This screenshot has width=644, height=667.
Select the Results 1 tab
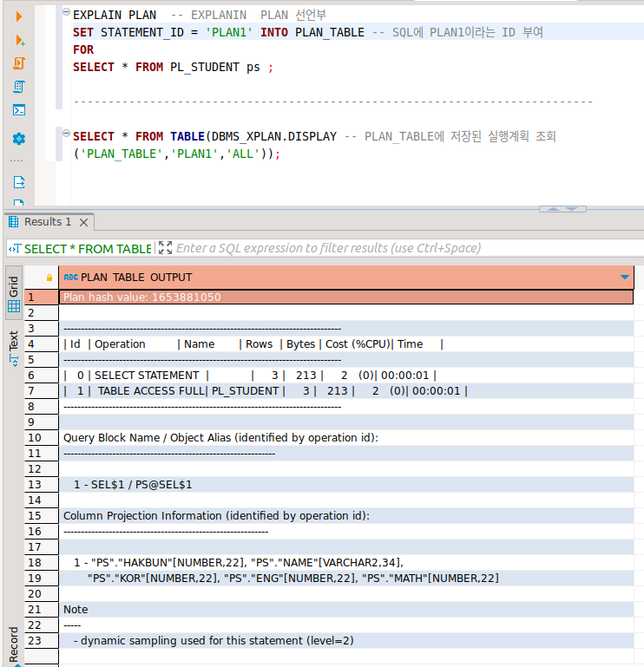click(x=48, y=222)
